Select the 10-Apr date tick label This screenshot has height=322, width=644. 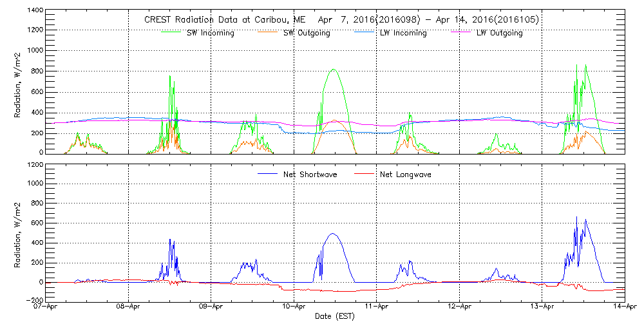pos(294,308)
